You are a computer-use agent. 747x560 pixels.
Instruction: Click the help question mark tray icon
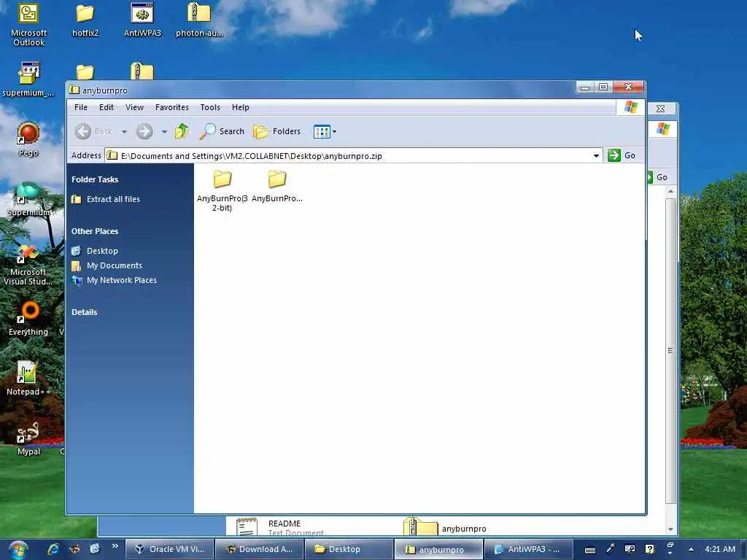(x=650, y=549)
